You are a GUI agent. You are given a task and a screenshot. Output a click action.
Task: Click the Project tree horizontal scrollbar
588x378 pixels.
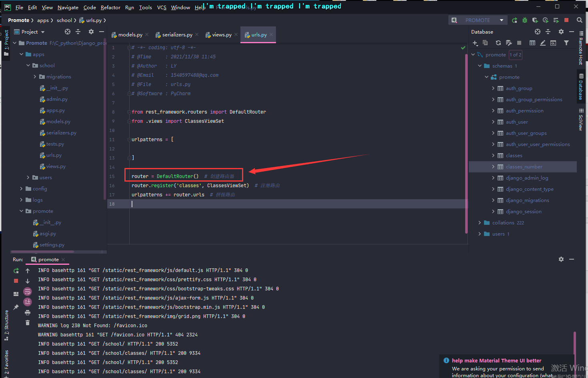(x=43, y=252)
